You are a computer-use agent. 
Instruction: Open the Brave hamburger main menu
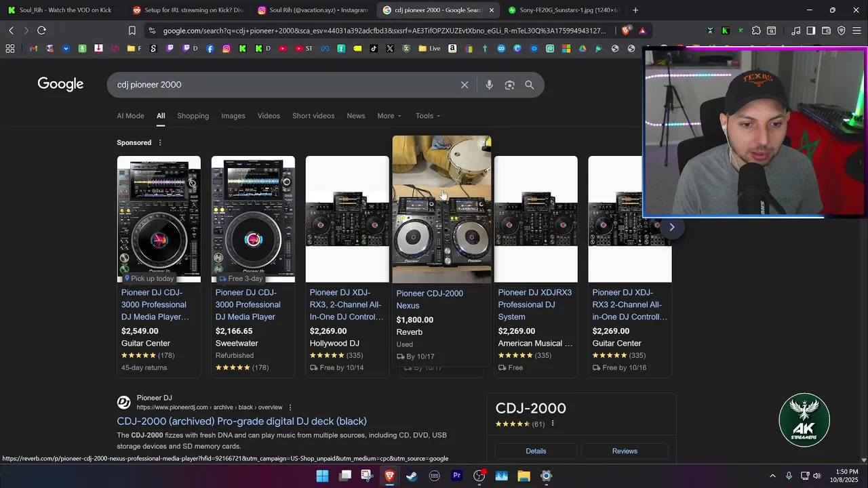click(x=856, y=30)
